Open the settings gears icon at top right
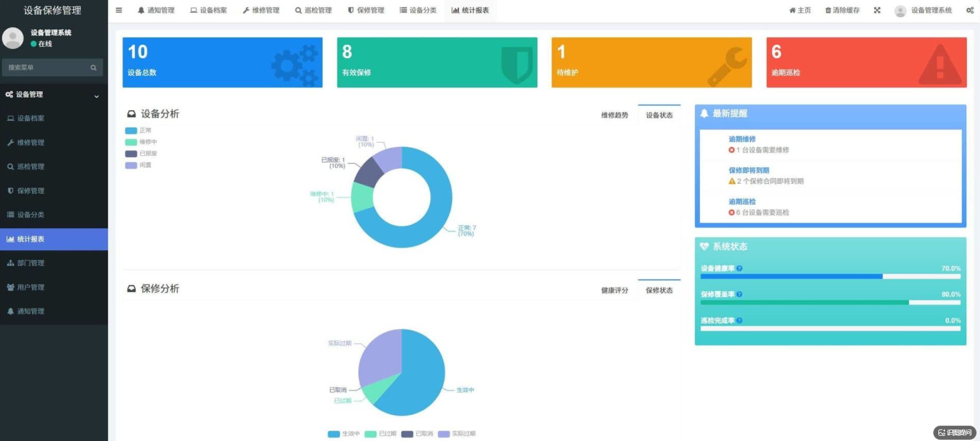Viewport: 980px width, 441px height. coord(970,10)
